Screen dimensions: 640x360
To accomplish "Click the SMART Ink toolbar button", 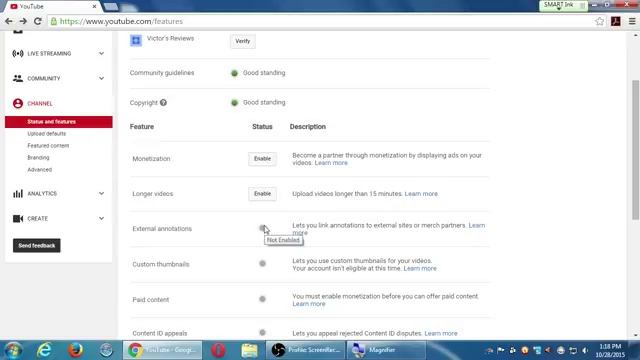I will coord(563,5).
